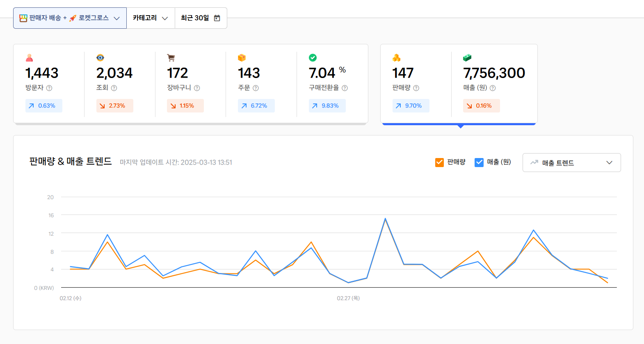
Task: Open the help tooltip next to 장바구니
Action: [197, 88]
